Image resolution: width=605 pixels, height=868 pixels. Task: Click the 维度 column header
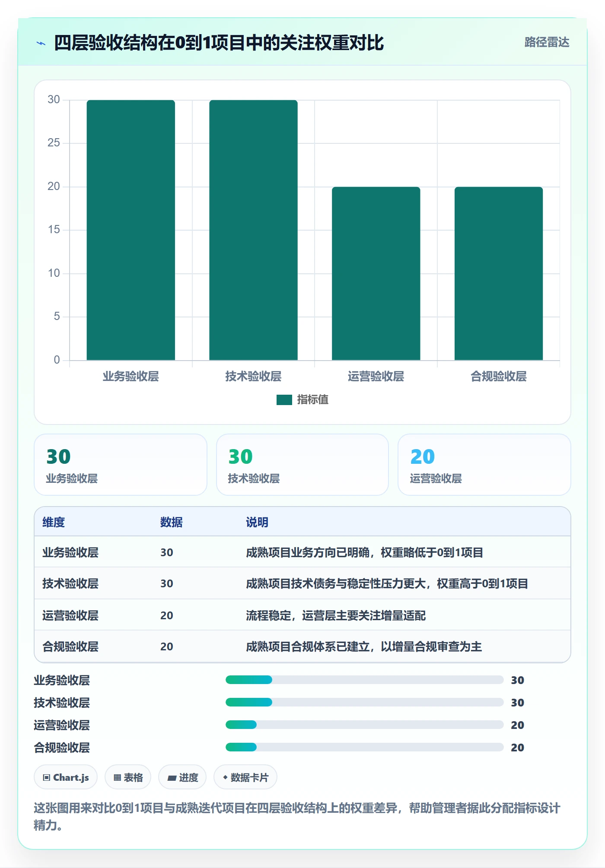click(54, 522)
